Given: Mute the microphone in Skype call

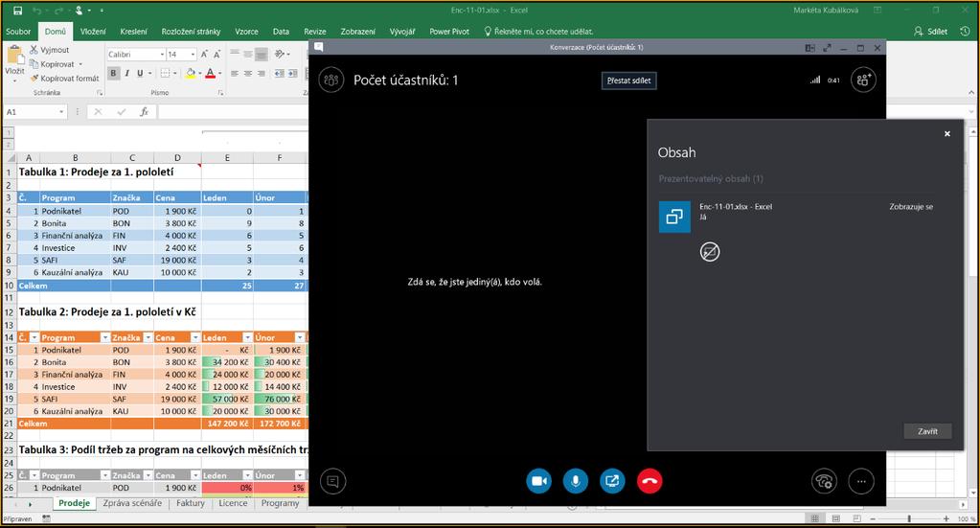Looking at the screenshot, I should (576, 481).
